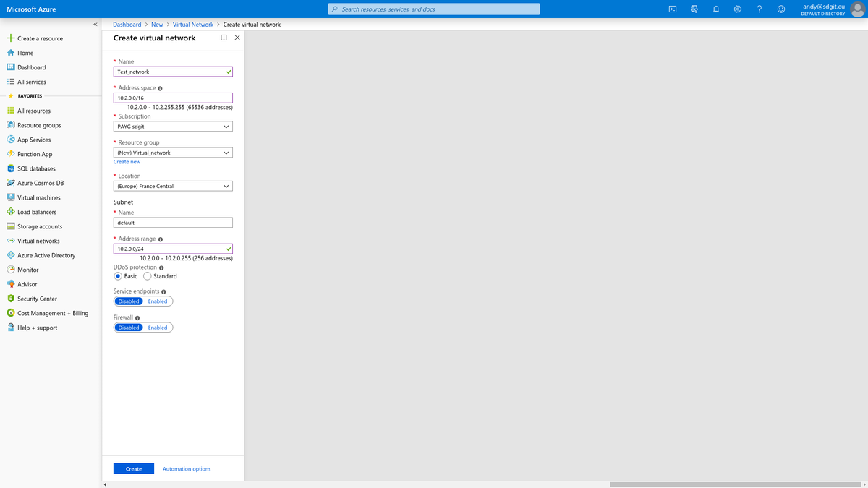Open Security Center from the sidebar
868x488 pixels.
point(36,298)
